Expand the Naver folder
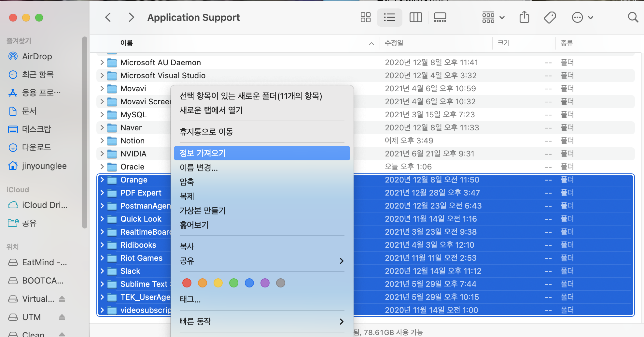 102,127
